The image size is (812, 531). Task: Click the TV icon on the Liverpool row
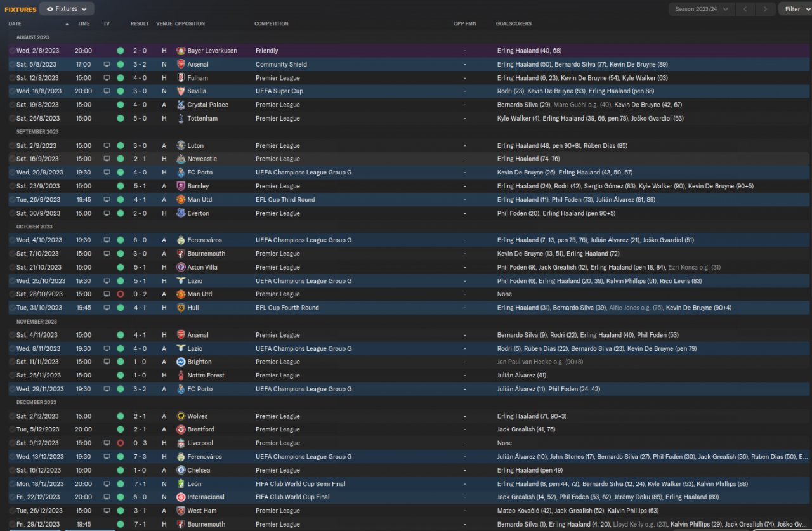pos(107,443)
